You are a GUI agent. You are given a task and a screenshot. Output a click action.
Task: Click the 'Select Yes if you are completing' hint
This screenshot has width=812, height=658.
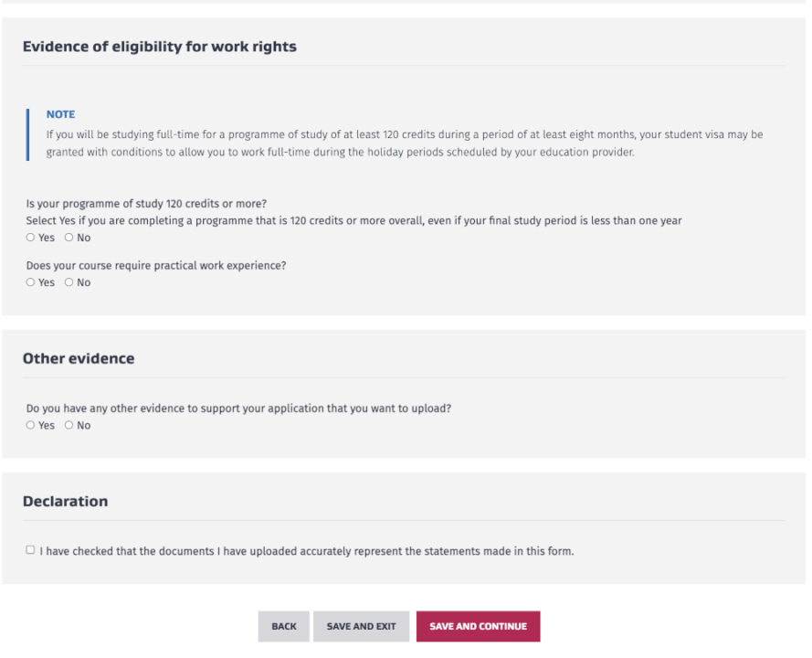coord(353,220)
